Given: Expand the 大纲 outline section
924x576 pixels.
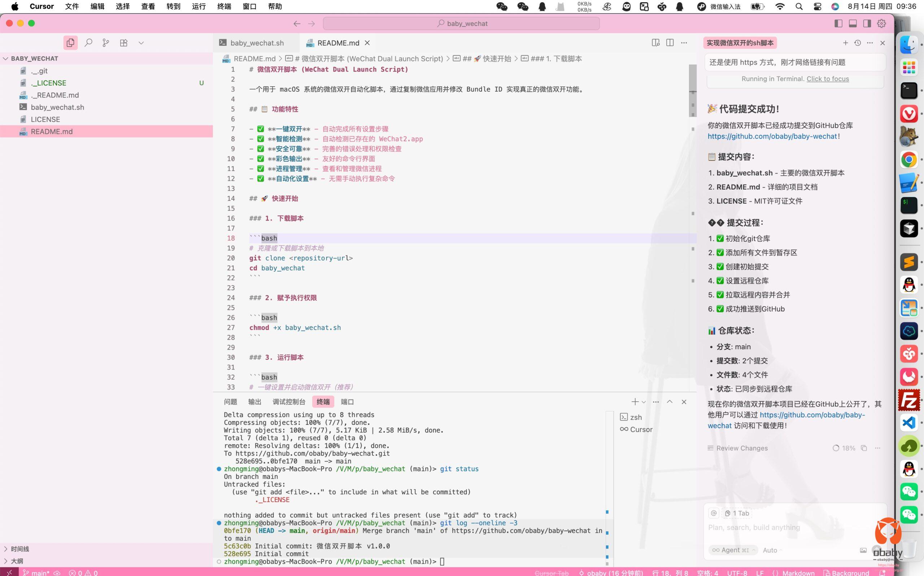Looking at the screenshot, I should tap(106, 561).
